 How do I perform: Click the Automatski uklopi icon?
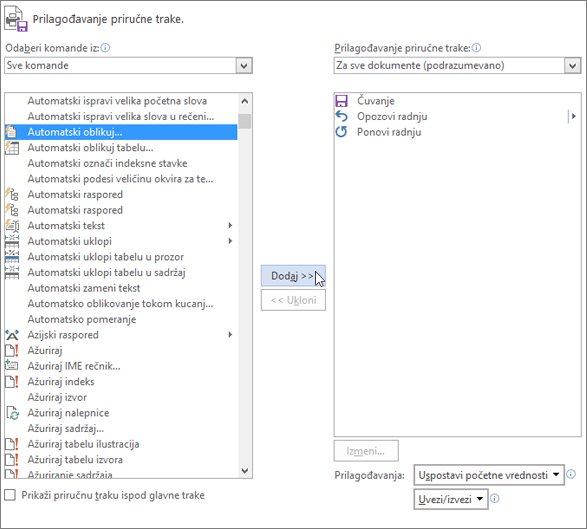12,241
